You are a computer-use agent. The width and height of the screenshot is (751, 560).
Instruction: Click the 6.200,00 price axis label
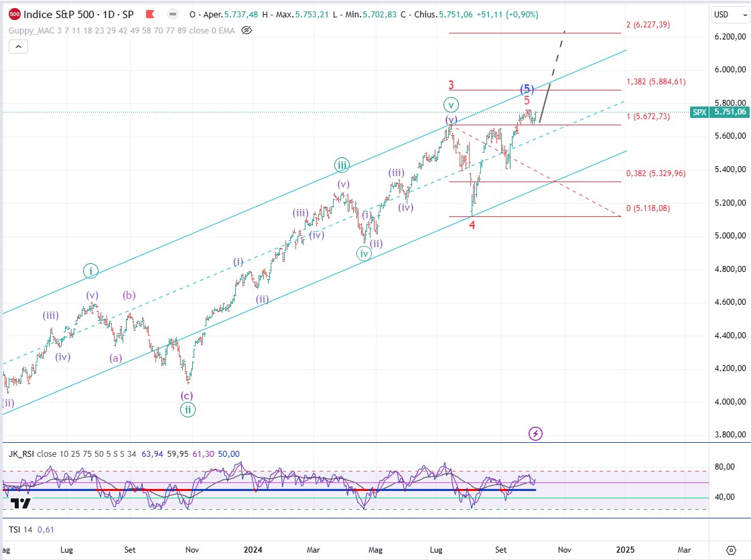coord(730,36)
